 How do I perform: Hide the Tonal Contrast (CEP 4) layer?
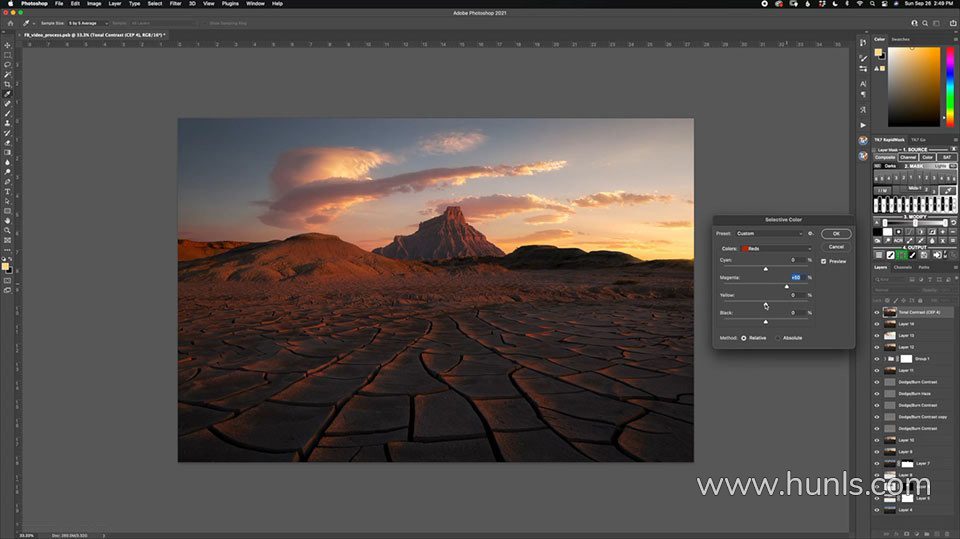point(877,312)
